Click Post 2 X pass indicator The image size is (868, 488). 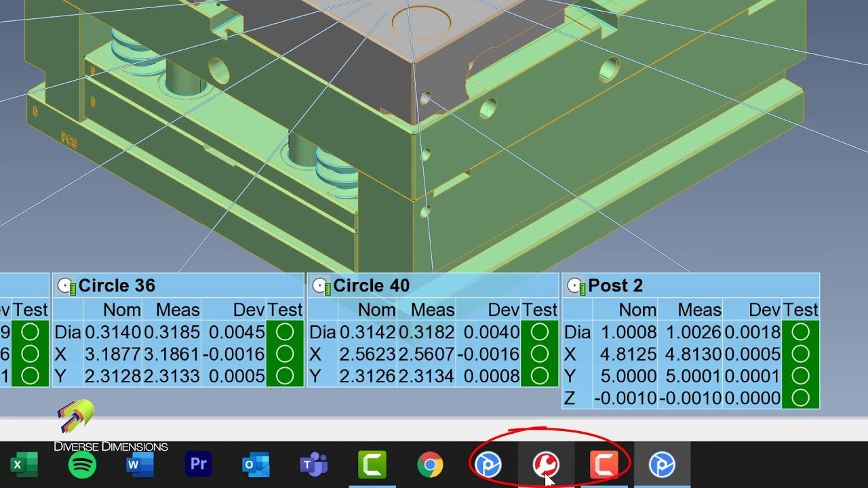point(801,354)
